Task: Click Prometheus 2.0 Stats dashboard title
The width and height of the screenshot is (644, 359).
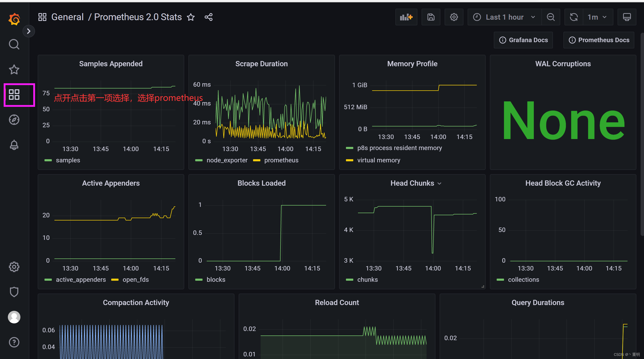Action: (138, 17)
